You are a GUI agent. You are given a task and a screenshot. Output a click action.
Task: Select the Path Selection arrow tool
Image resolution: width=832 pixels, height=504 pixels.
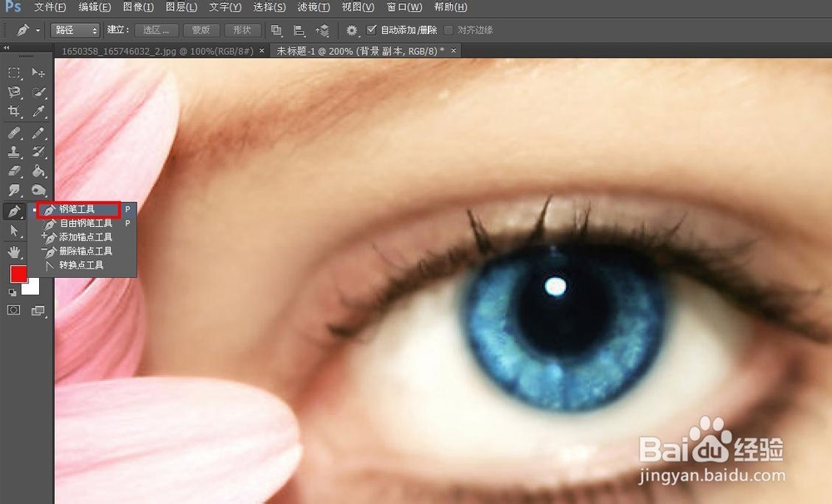click(x=14, y=230)
